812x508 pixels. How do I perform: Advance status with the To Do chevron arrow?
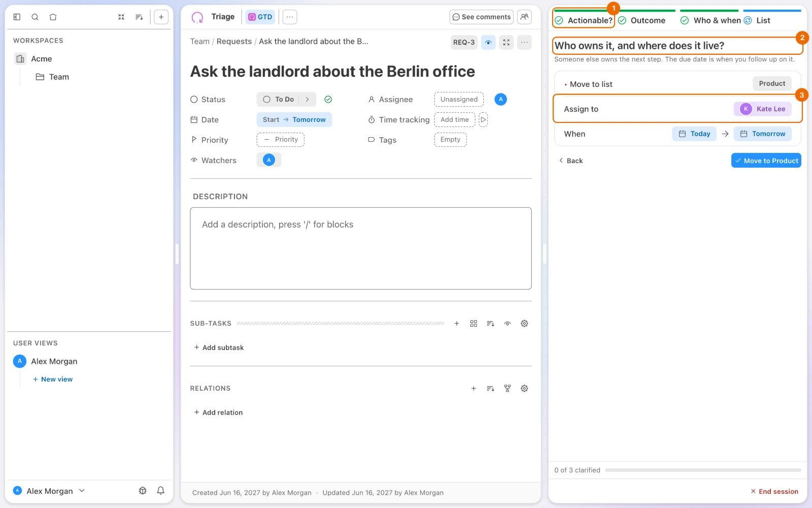(x=308, y=100)
